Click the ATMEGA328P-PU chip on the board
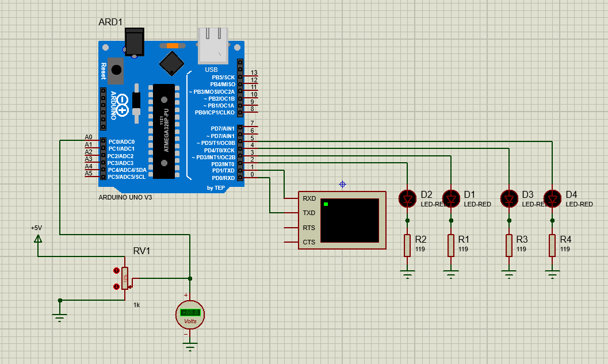 (x=164, y=132)
